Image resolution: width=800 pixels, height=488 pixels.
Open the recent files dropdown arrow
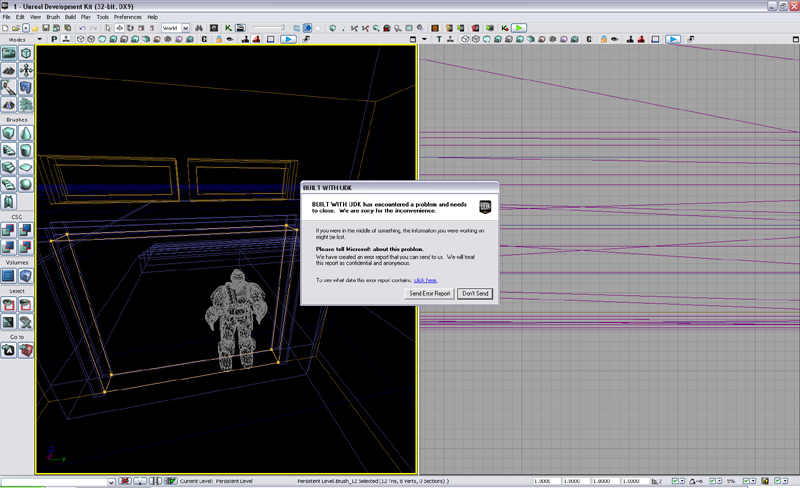pos(28,28)
